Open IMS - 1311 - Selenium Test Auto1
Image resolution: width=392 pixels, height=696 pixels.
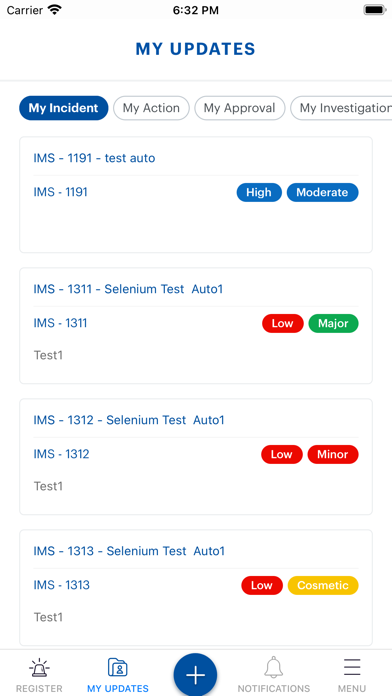pyautogui.click(x=128, y=289)
